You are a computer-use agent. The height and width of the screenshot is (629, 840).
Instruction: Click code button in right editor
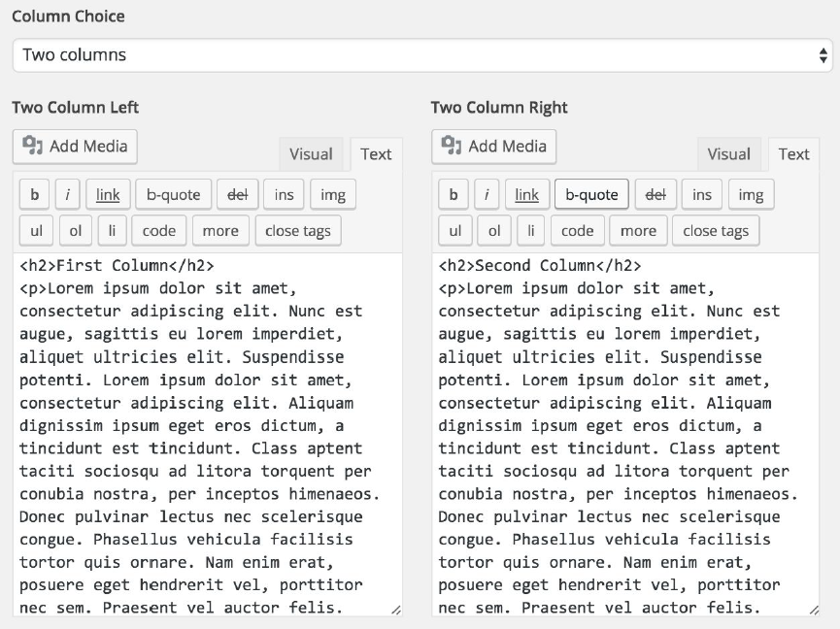tap(577, 231)
